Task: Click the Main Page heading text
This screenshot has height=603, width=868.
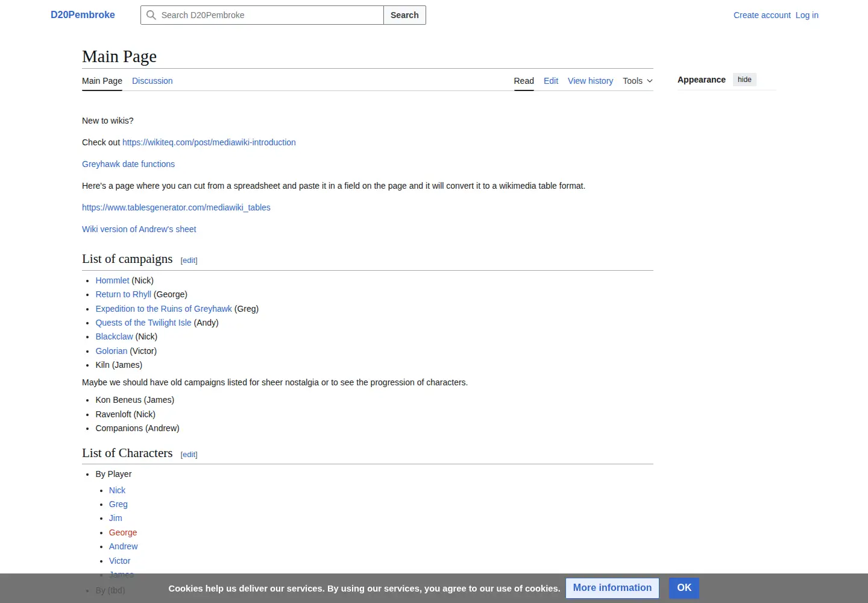Action: [x=119, y=57]
